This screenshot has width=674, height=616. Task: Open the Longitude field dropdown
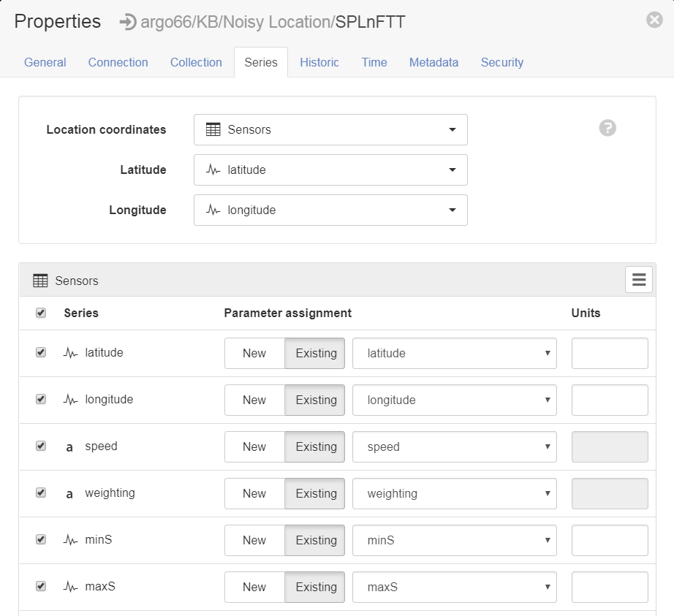(x=330, y=210)
